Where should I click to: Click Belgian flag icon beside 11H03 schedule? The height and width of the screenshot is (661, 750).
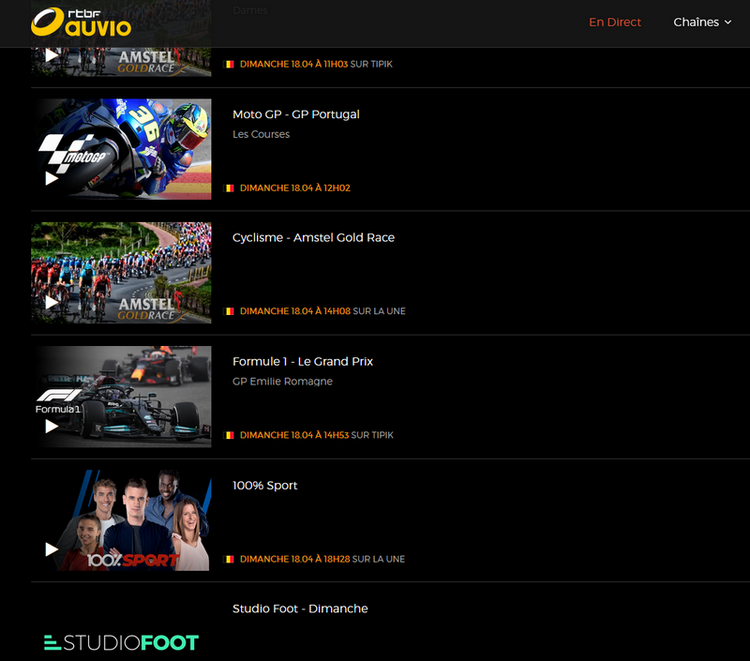[x=230, y=64]
